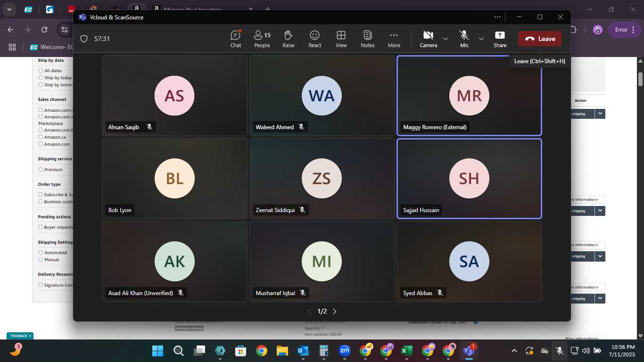Screen dimensions: 644x362
Task: Click the system tray volume icon
Action: coord(586,351)
